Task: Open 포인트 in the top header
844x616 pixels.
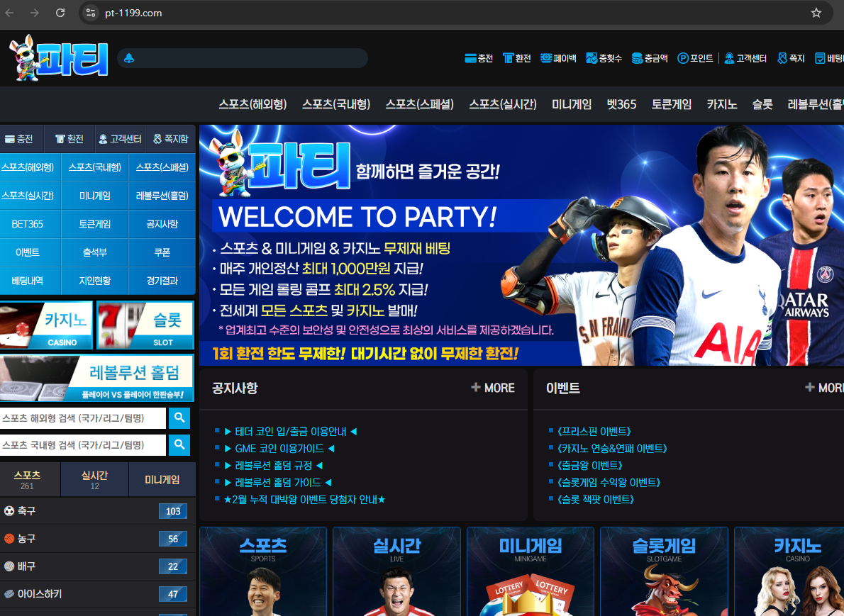Action: (695, 58)
